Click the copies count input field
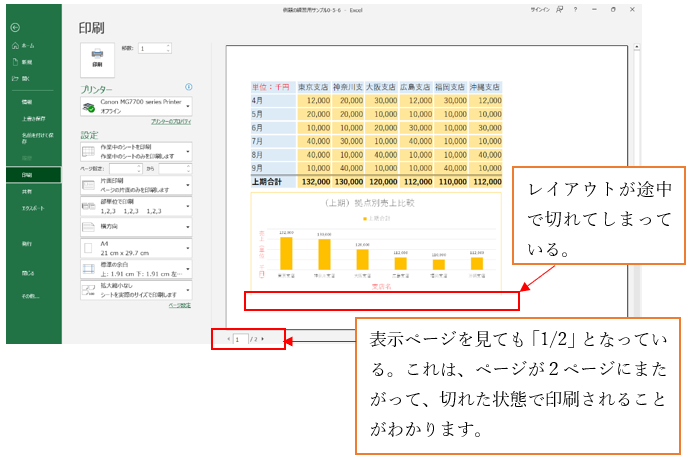 [x=155, y=48]
